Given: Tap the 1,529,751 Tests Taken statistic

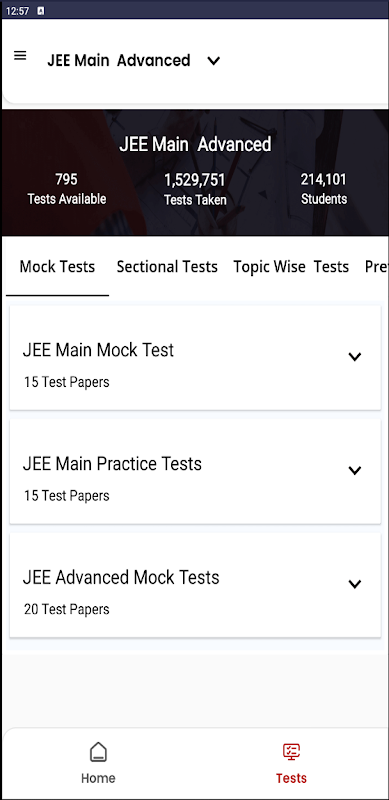Looking at the screenshot, I should coord(196,190).
